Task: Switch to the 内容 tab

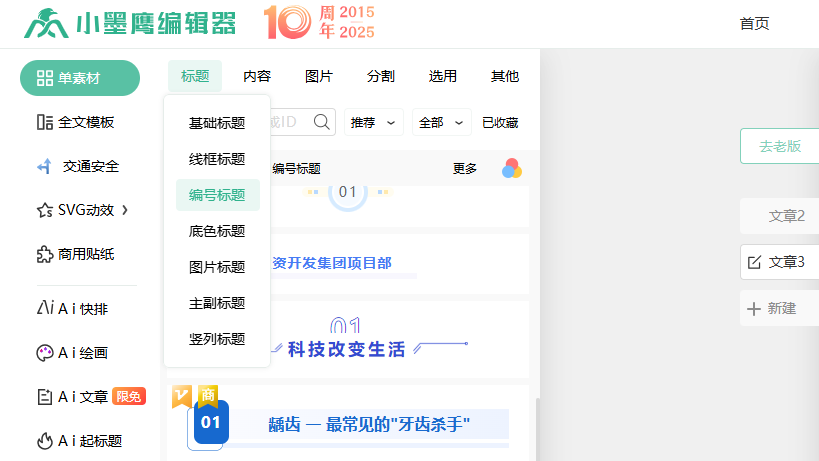Action: 257,76
